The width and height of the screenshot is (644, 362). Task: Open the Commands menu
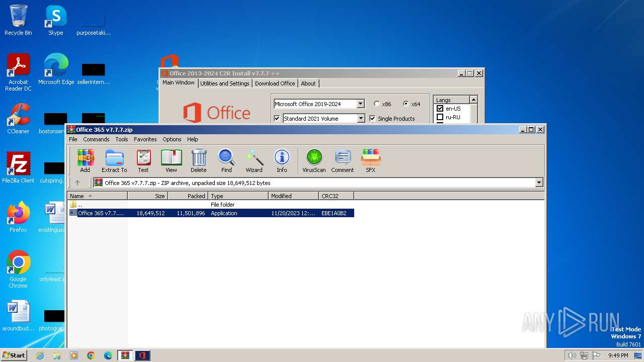[x=96, y=139]
